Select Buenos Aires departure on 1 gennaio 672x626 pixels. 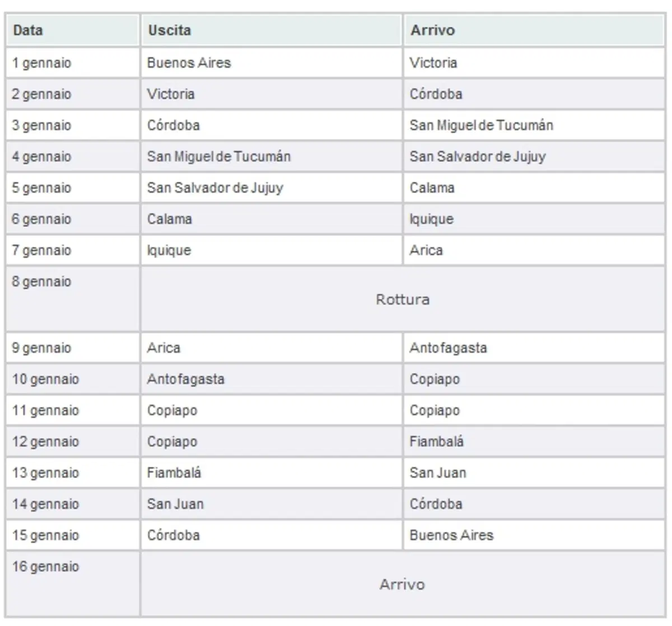272,63
